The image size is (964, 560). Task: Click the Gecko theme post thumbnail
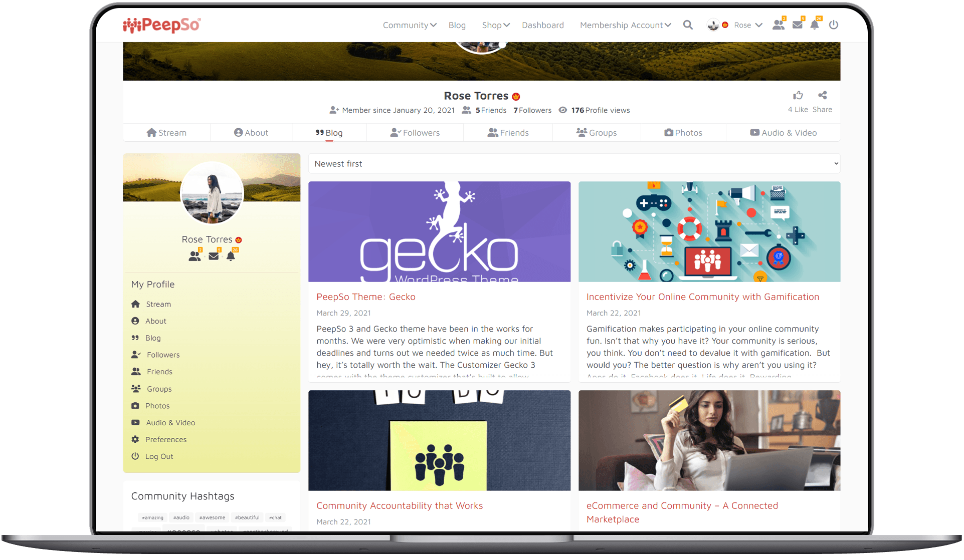coord(439,231)
